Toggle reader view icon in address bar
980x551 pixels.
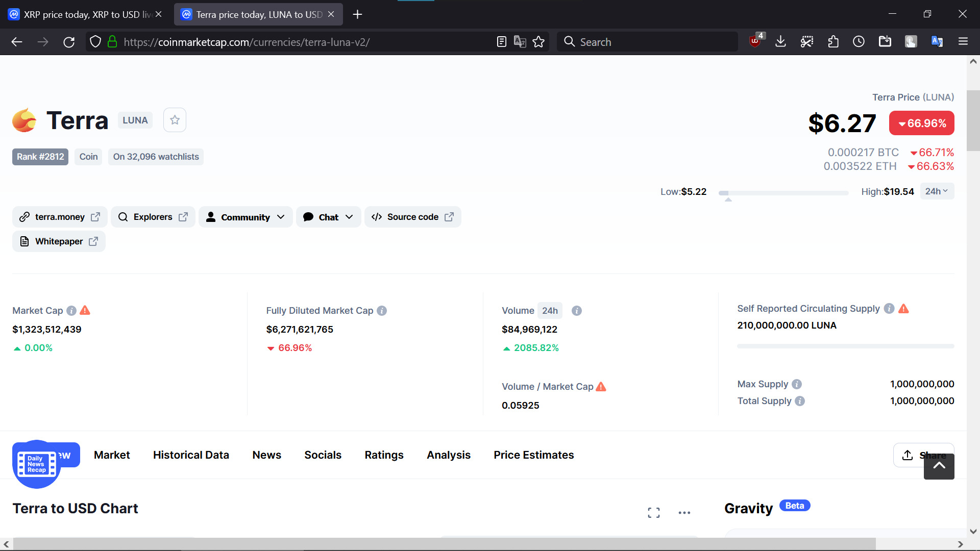point(501,42)
